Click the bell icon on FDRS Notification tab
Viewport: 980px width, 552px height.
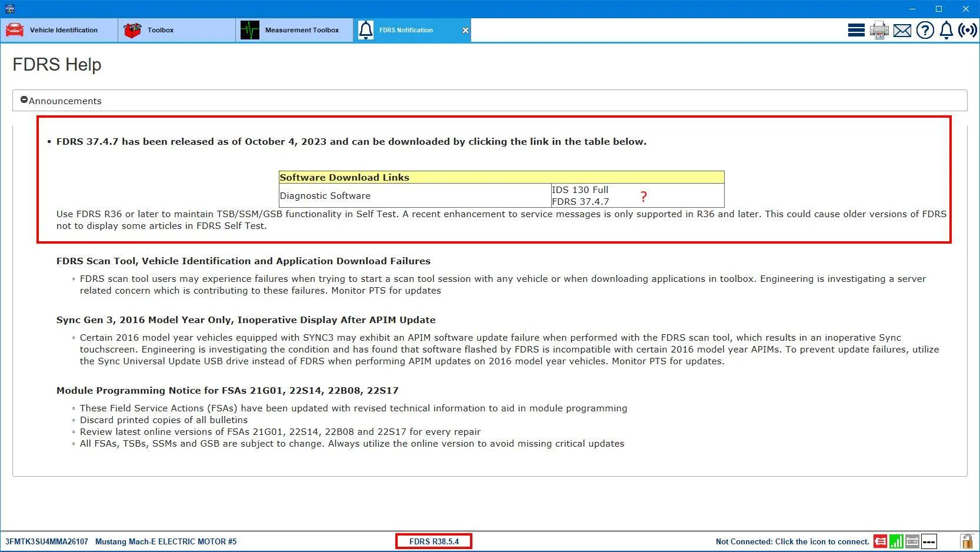(366, 30)
